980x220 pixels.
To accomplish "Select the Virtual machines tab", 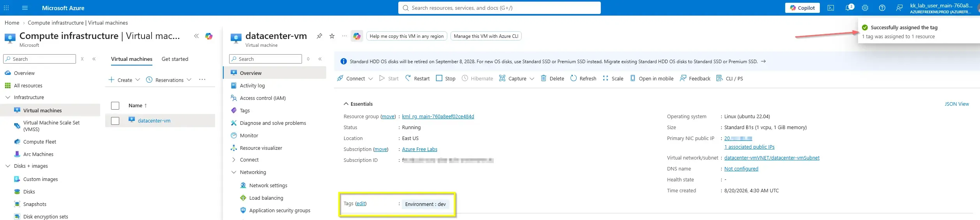I will click(x=132, y=59).
